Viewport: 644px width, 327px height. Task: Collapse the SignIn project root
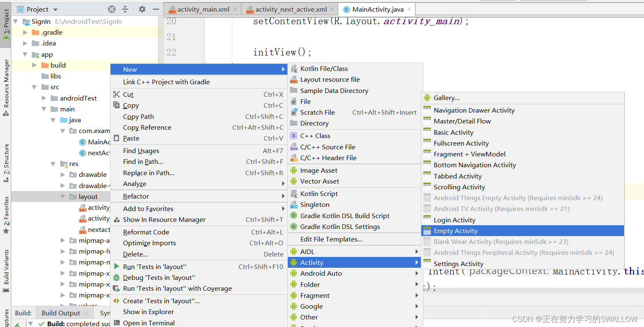16,21
